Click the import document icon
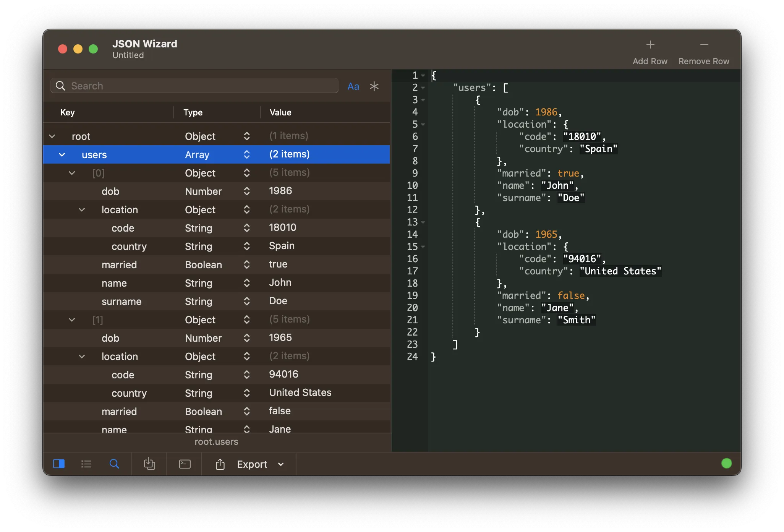 (x=149, y=464)
